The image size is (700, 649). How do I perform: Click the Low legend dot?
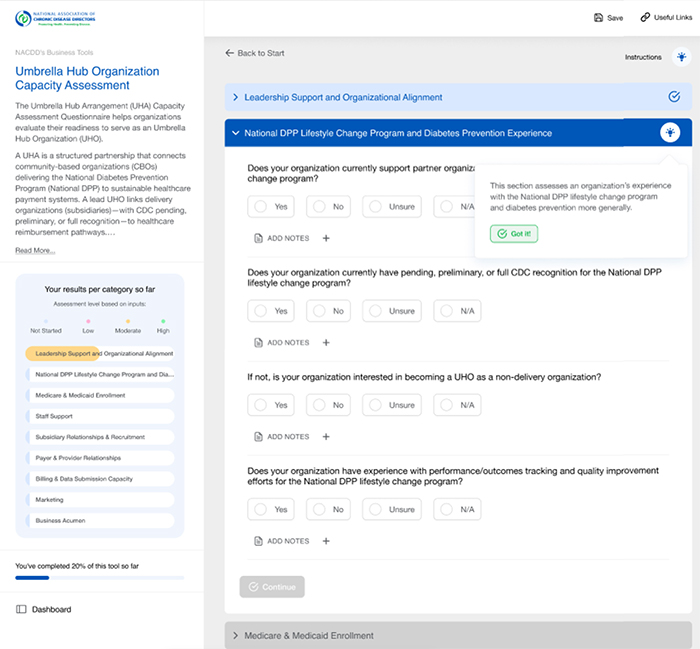[88, 321]
